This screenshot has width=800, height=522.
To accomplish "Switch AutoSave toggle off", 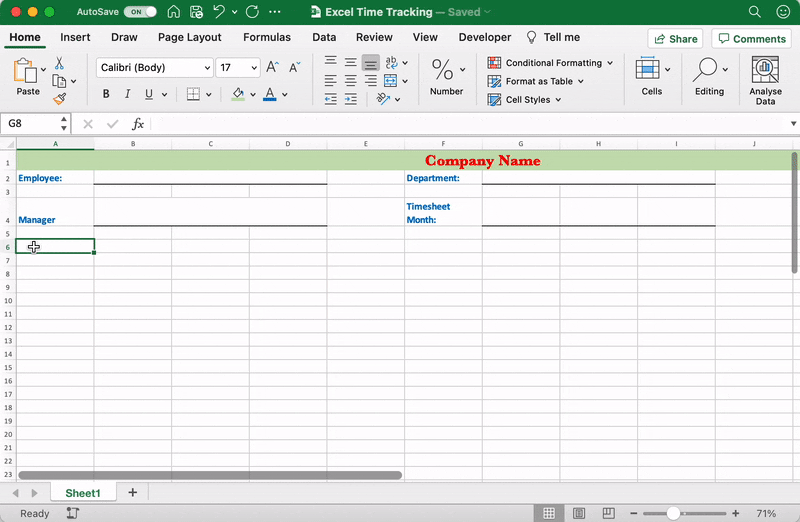I will coord(140,12).
